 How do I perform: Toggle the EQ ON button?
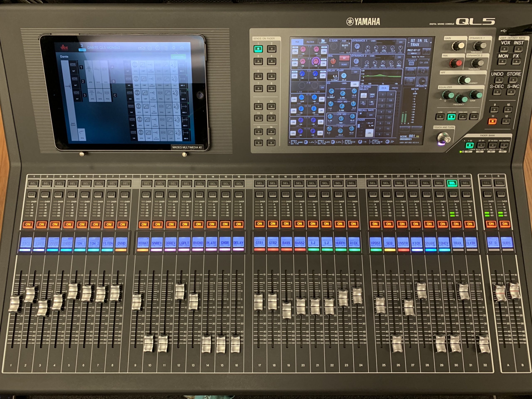[x=355, y=84]
